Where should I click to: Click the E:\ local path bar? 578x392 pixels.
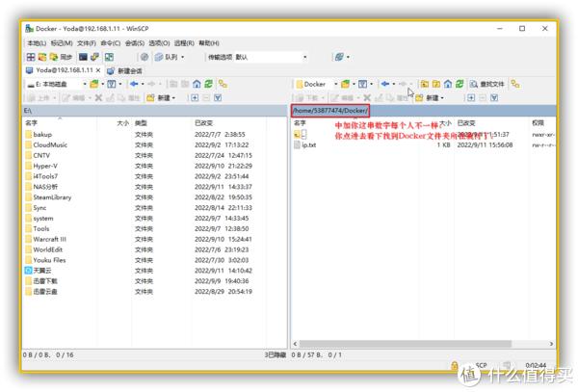pyautogui.click(x=155, y=111)
